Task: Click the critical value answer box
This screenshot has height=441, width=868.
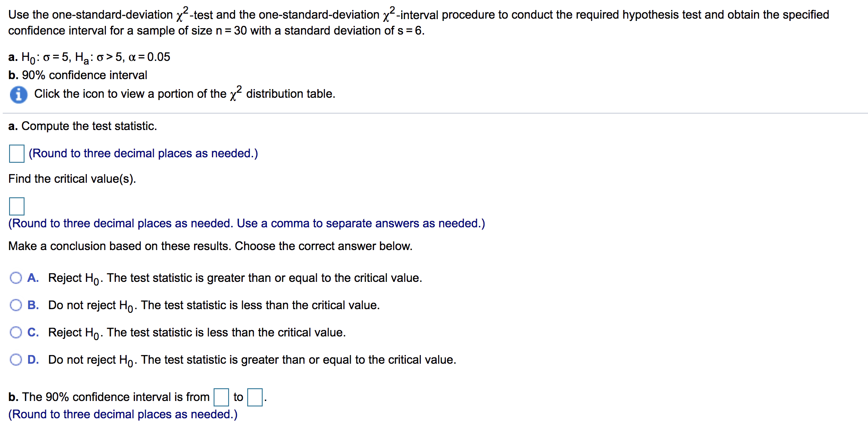Action: [x=16, y=206]
